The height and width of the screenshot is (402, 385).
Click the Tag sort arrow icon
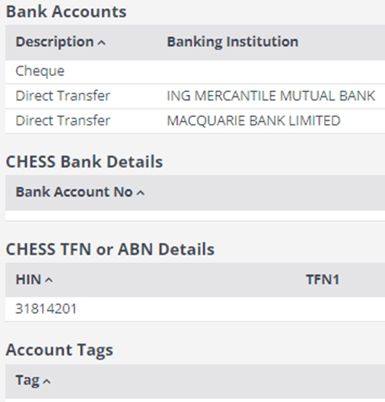pos(47,382)
